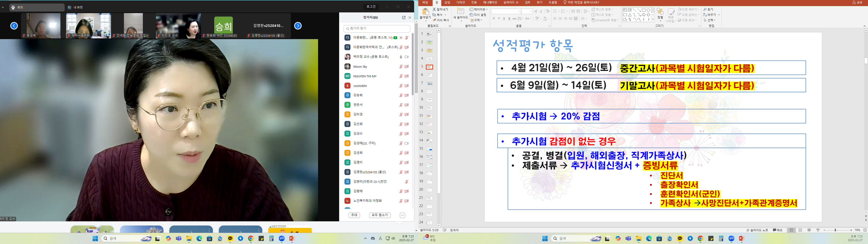Toggle video-off icon for NGUYEN THI MY

[x=407, y=76]
